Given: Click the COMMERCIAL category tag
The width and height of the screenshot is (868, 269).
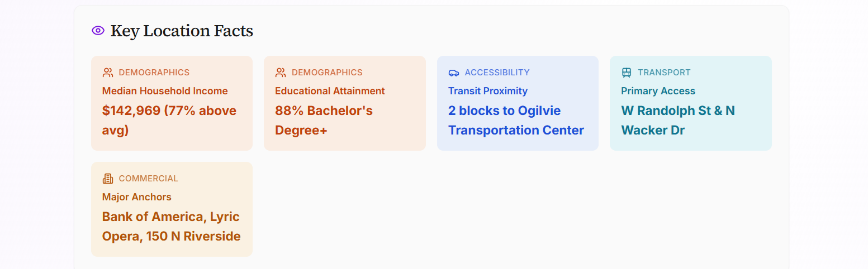Looking at the screenshot, I should 148,179.
